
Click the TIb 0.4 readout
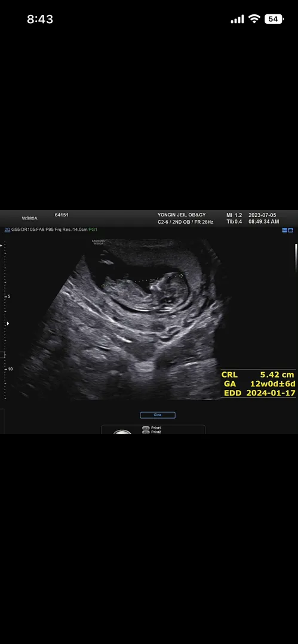pos(234,222)
